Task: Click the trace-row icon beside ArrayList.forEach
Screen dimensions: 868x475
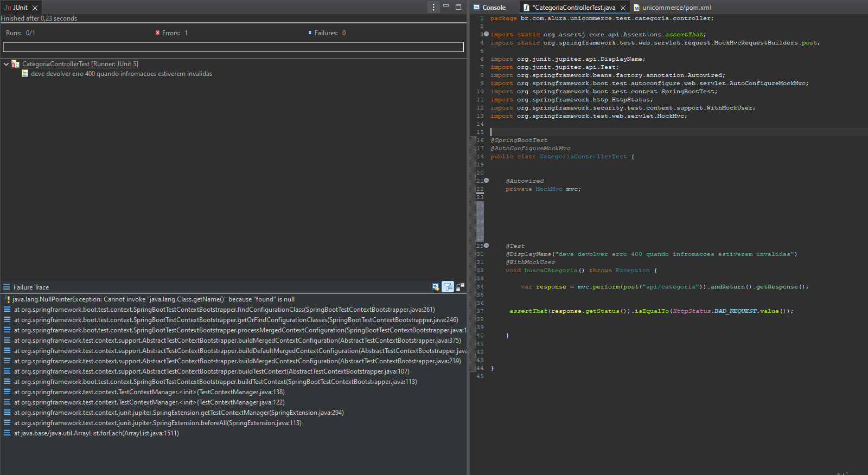Action: [x=7, y=433]
